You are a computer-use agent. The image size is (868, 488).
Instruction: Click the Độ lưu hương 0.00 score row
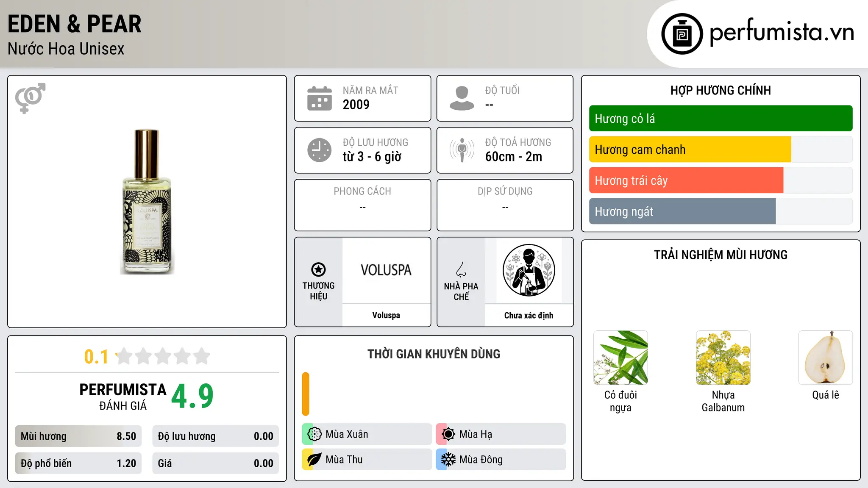pos(216,436)
